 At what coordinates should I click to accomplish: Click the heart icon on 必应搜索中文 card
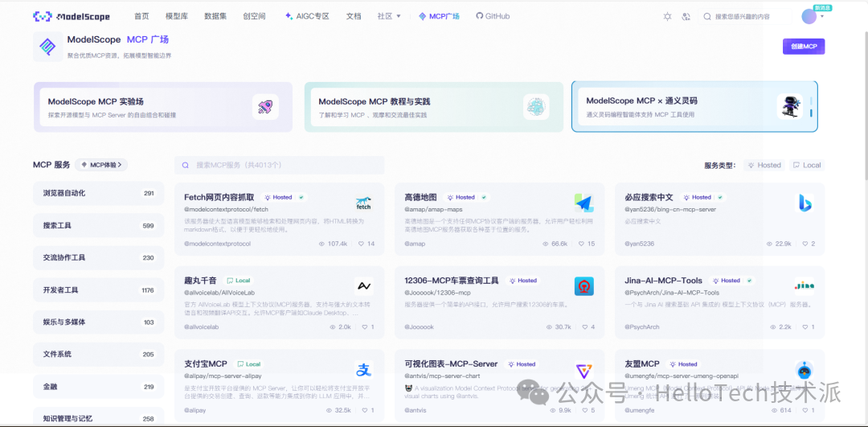pyautogui.click(x=805, y=244)
